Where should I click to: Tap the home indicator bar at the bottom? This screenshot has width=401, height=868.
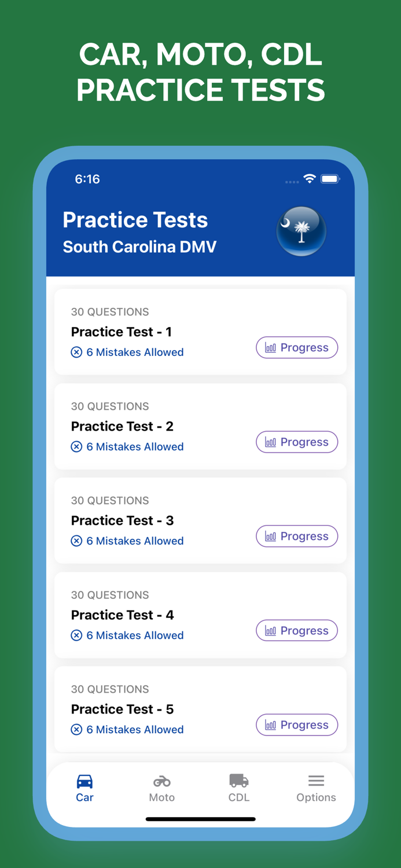point(200,819)
